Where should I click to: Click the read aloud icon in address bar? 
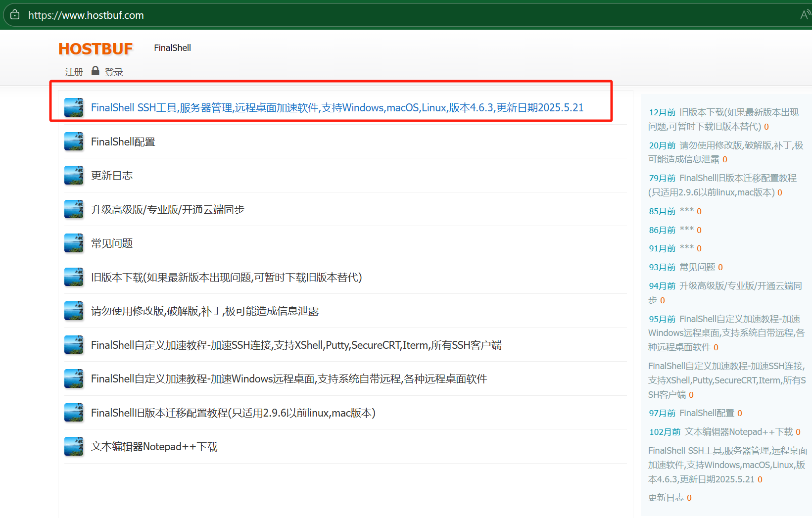[805, 15]
